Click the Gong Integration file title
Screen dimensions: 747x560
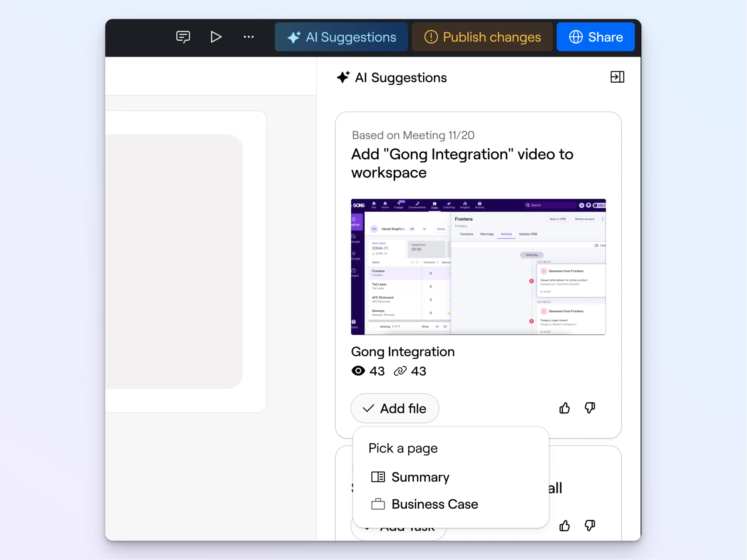pyautogui.click(x=403, y=352)
